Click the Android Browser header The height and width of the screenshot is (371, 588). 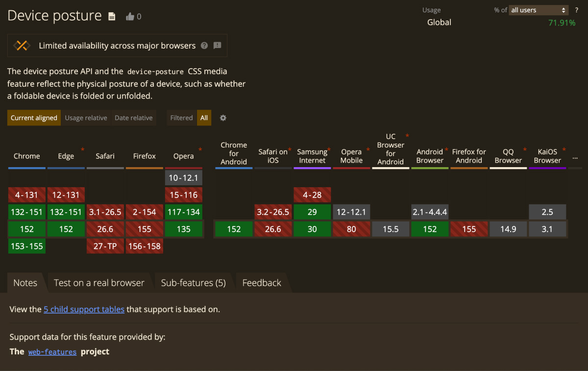coord(430,156)
